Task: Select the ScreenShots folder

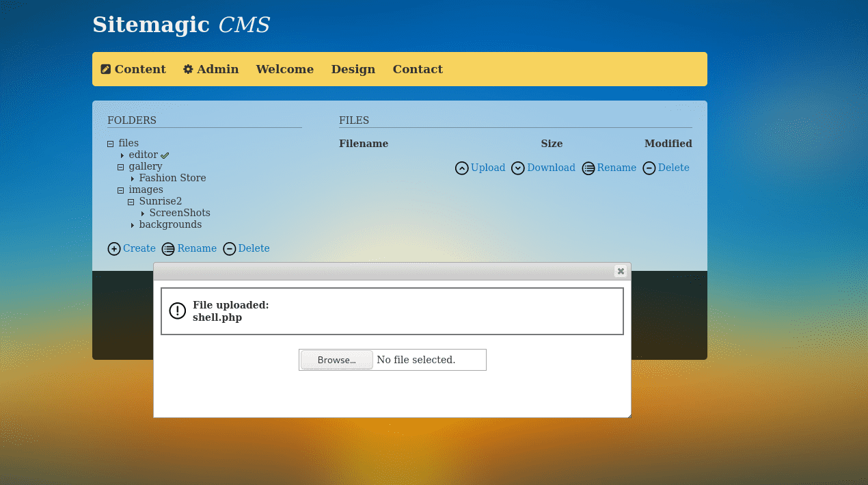Action: click(180, 213)
